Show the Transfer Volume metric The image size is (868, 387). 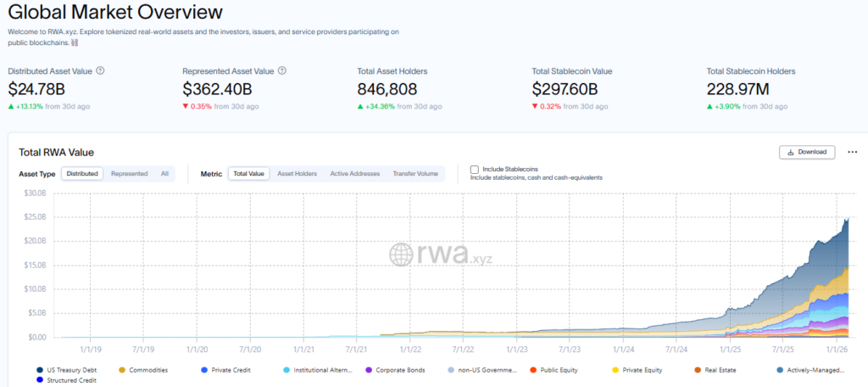pos(415,174)
